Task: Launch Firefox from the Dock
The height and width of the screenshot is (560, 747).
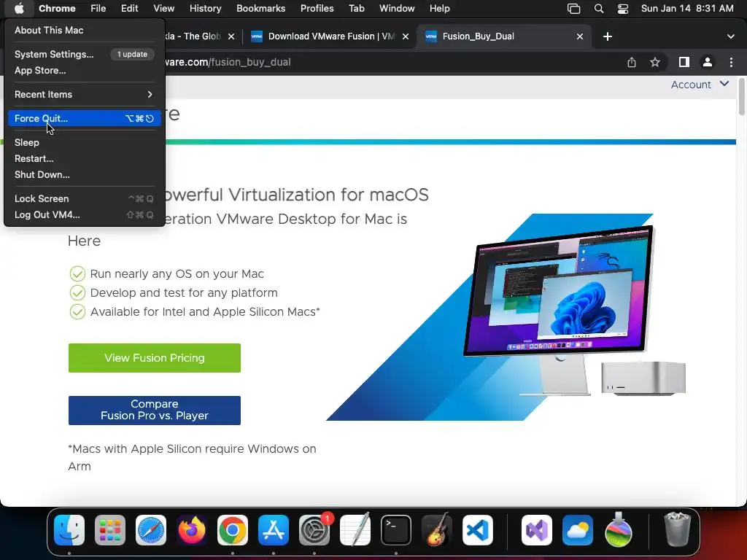Action: pyautogui.click(x=192, y=530)
